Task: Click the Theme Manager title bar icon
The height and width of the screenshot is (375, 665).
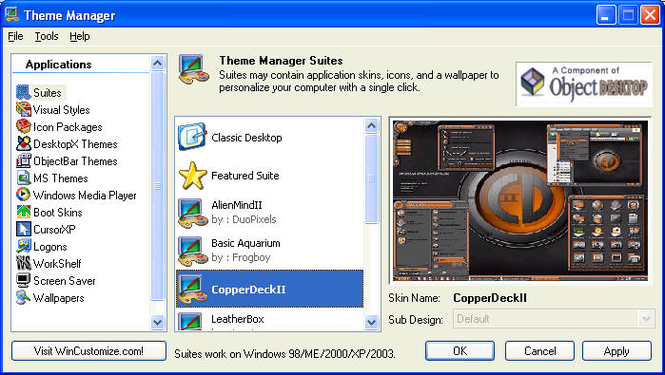Action: (x=12, y=15)
